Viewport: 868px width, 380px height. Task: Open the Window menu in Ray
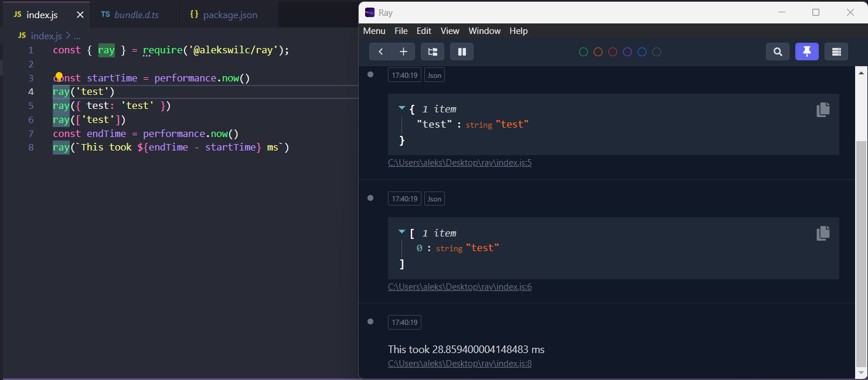[485, 31]
